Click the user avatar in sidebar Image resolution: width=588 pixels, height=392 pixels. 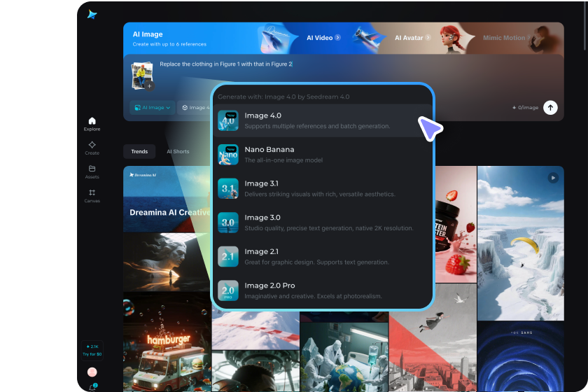(92, 372)
